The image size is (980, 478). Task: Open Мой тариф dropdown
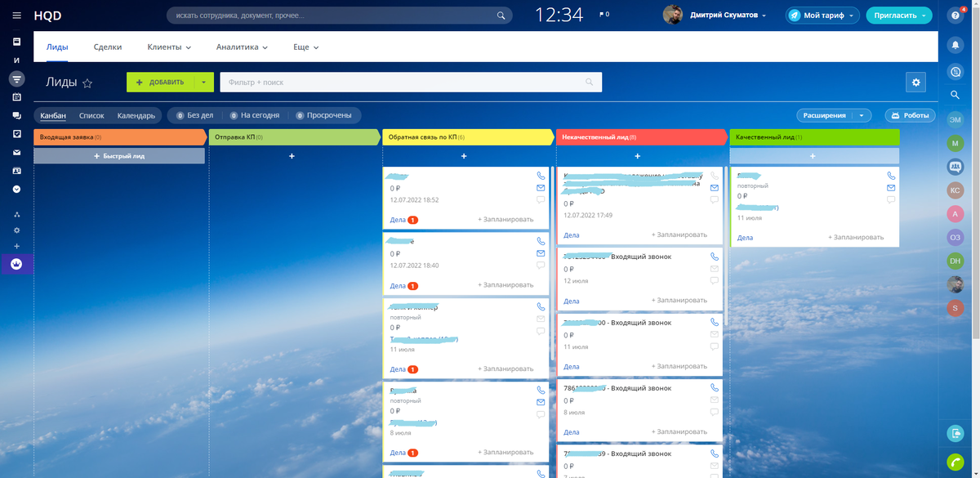(822, 15)
